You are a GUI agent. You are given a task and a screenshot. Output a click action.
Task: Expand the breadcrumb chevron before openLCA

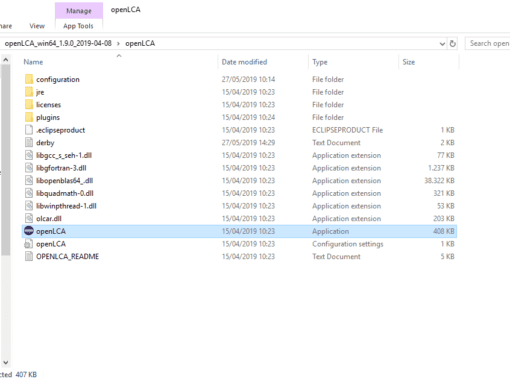118,44
